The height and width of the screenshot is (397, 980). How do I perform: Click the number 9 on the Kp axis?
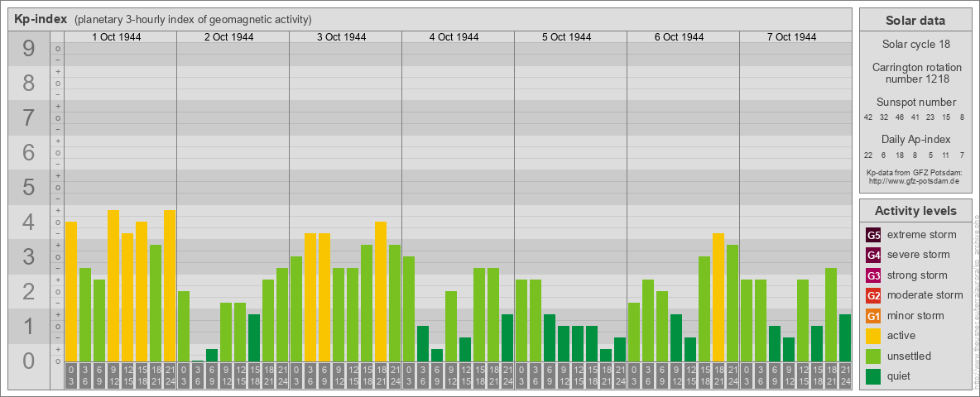pyautogui.click(x=29, y=50)
